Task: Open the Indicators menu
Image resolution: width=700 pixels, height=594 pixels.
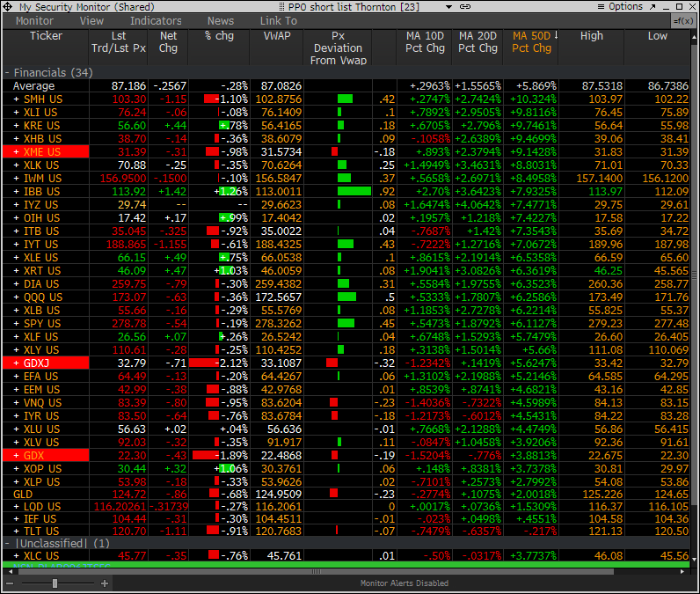Action: pyautogui.click(x=156, y=21)
